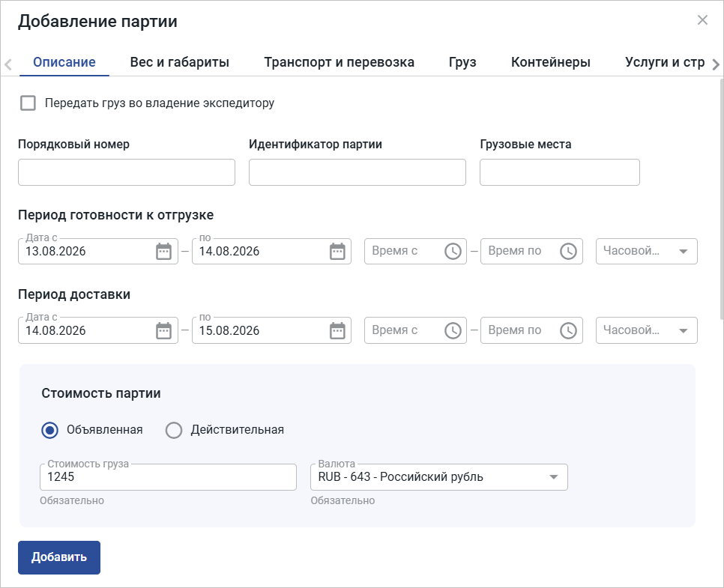Click the 'Добавить' button
The height and width of the screenshot is (588, 724).
[59, 557]
